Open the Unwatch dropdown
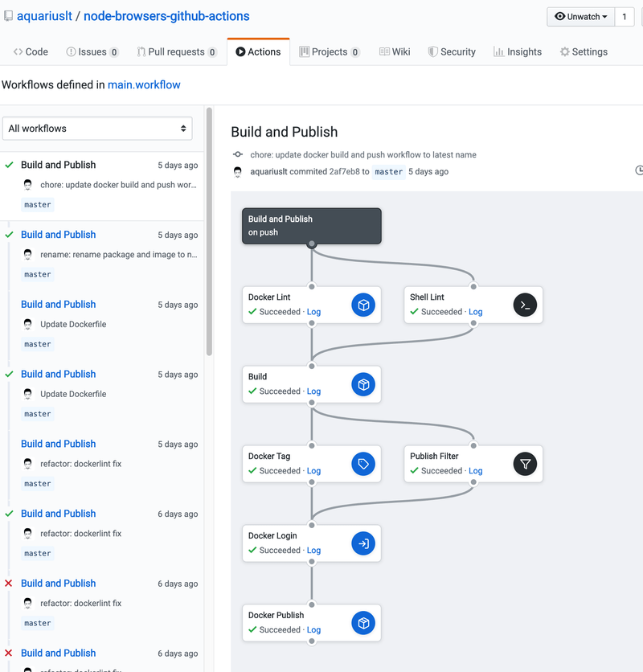Viewport: 643px width, 672px height. [581, 17]
